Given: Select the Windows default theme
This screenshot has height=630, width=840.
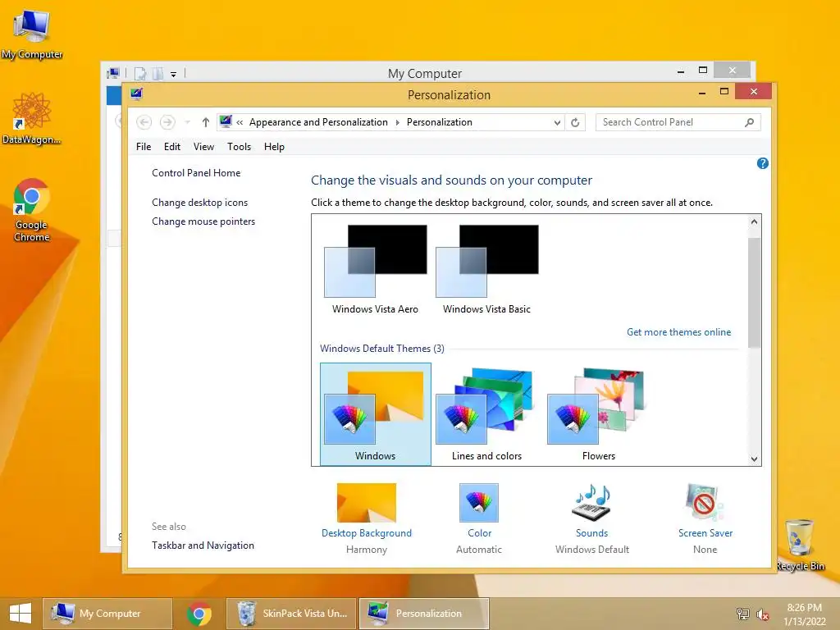Looking at the screenshot, I should coord(376,413).
